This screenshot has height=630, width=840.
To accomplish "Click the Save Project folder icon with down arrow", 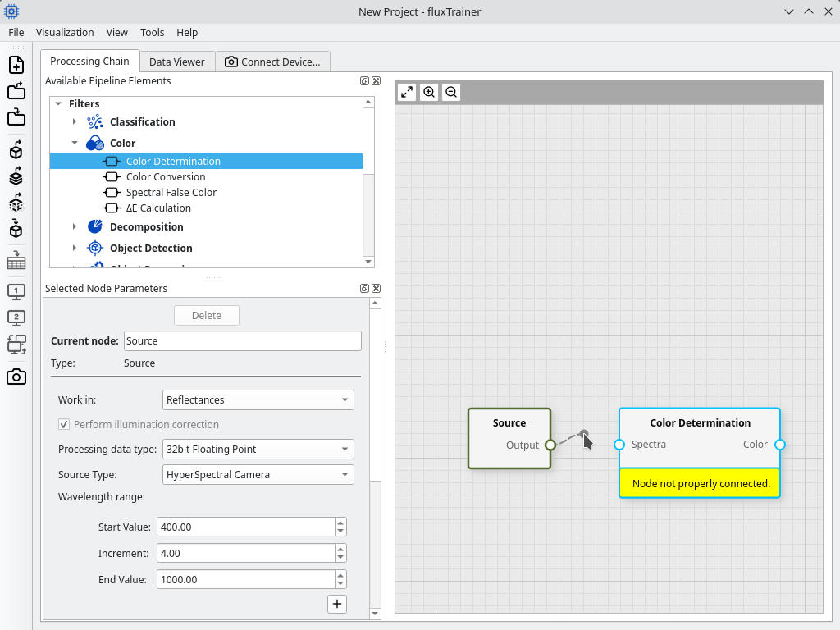I will pyautogui.click(x=16, y=116).
